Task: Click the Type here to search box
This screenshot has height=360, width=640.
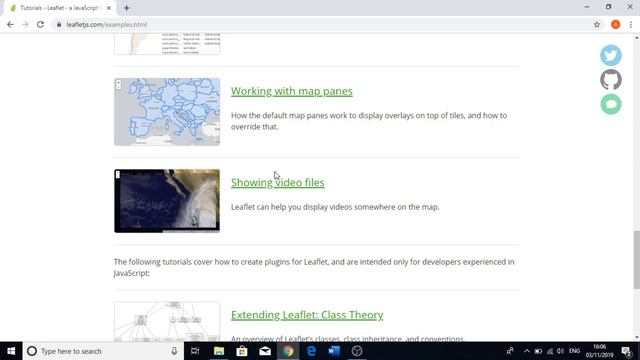Action: pyautogui.click(x=102, y=351)
